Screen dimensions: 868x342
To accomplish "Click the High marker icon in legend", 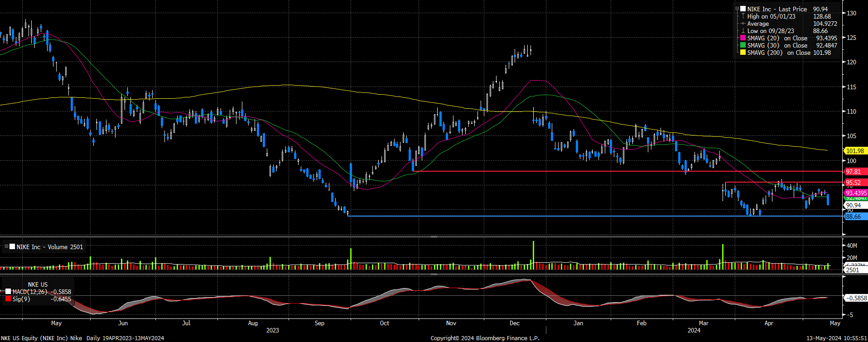I will tap(743, 16).
